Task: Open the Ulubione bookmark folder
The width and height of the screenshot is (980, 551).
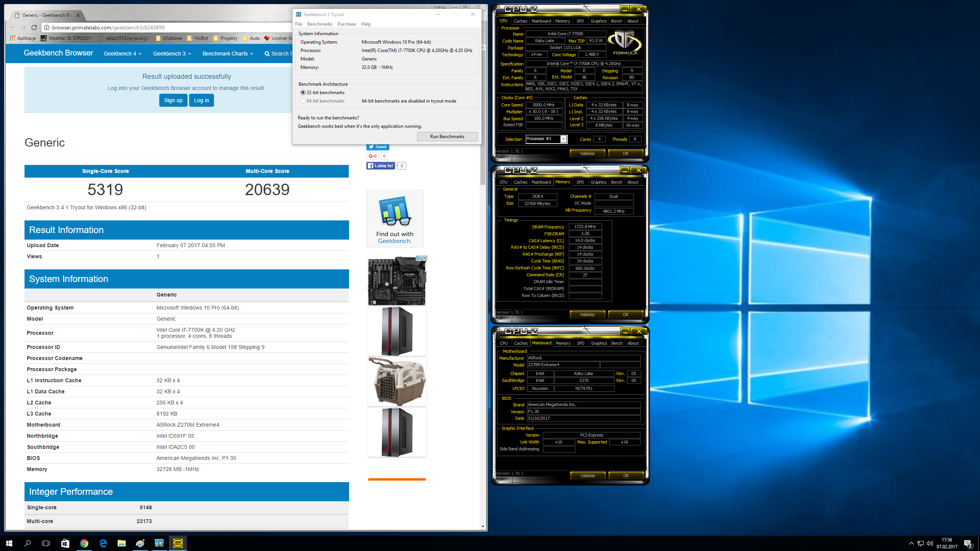Action: point(169,38)
